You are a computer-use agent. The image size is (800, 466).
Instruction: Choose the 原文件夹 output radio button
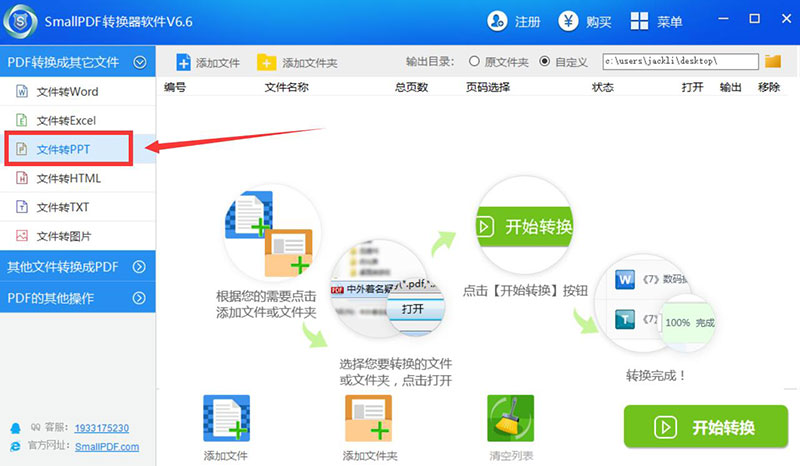tap(474, 61)
